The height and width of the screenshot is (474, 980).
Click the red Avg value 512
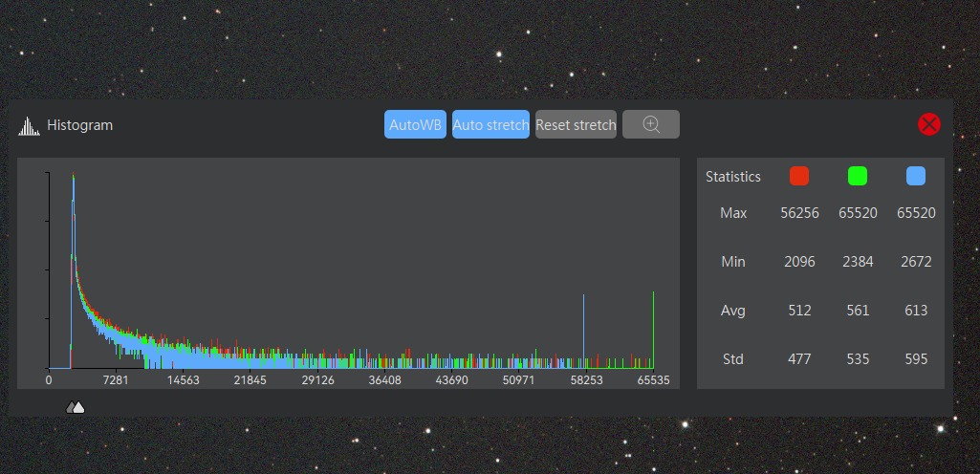point(799,311)
